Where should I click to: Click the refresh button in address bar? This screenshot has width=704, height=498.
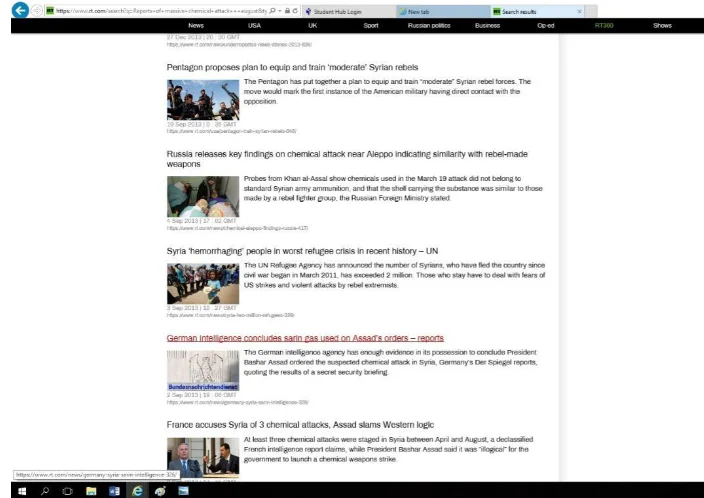(295, 11)
